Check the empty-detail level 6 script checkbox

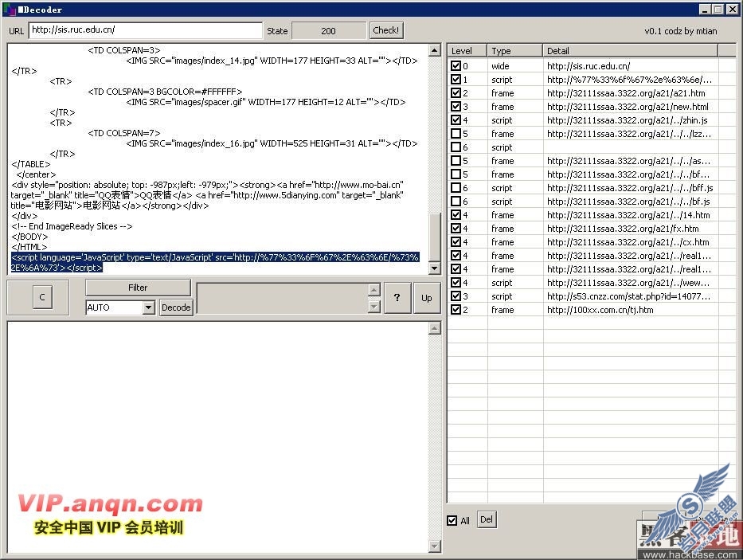pos(456,147)
